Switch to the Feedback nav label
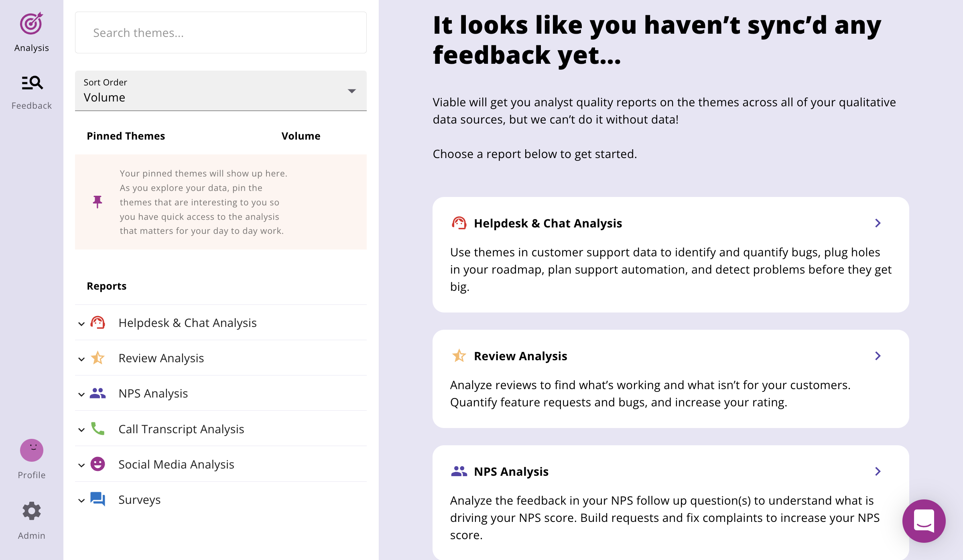 coord(32,106)
